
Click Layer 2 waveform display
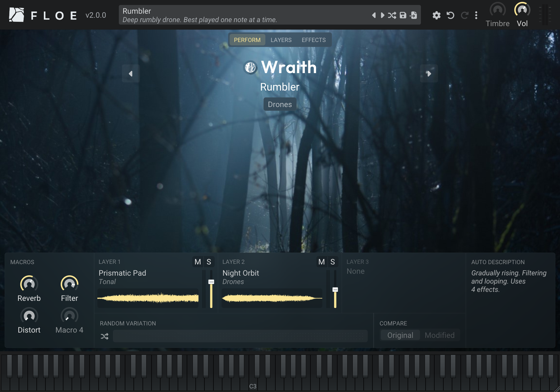click(272, 298)
